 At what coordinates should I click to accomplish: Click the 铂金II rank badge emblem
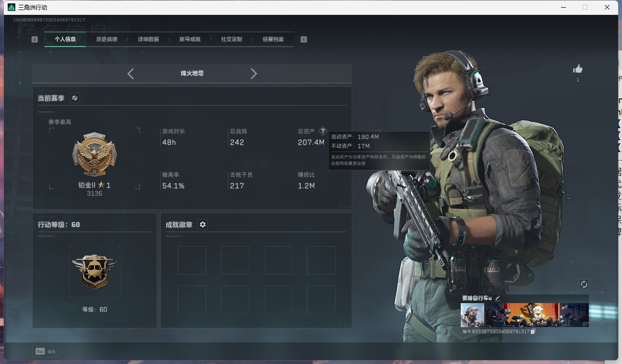coord(95,154)
